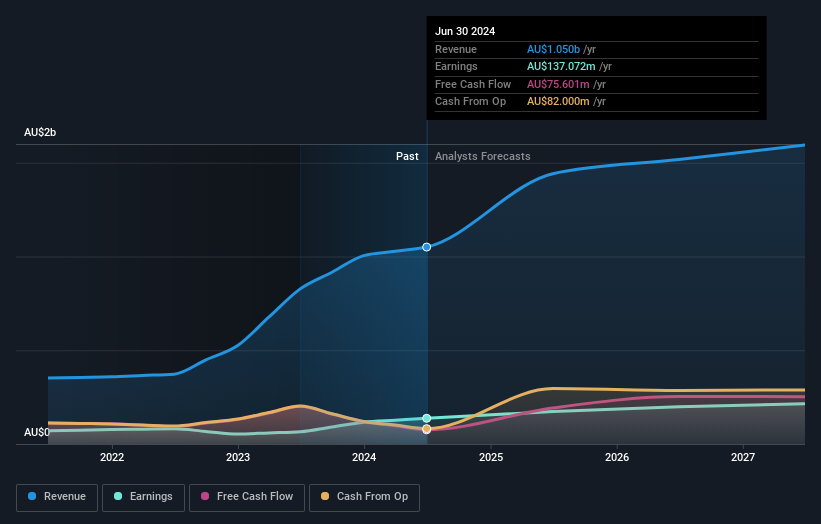
Task: Toggle the Free Cash Flow legend series
Action: click(x=247, y=497)
